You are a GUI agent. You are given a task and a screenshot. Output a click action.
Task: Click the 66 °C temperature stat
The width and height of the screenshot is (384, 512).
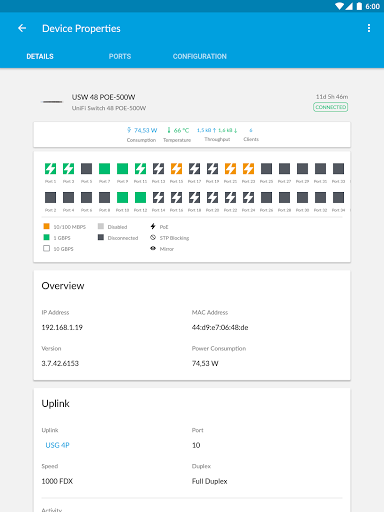coord(178,130)
